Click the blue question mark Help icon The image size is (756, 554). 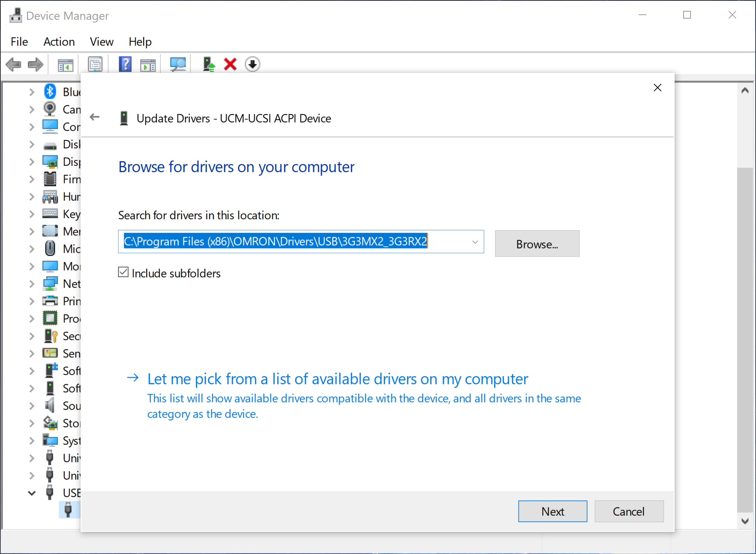pos(125,64)
